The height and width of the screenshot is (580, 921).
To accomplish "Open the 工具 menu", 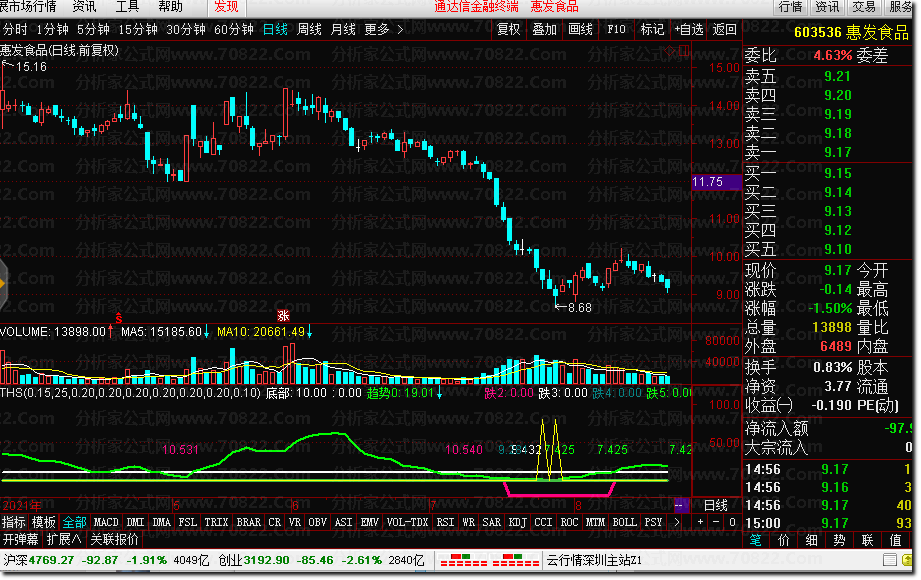I will pos(127,7).
